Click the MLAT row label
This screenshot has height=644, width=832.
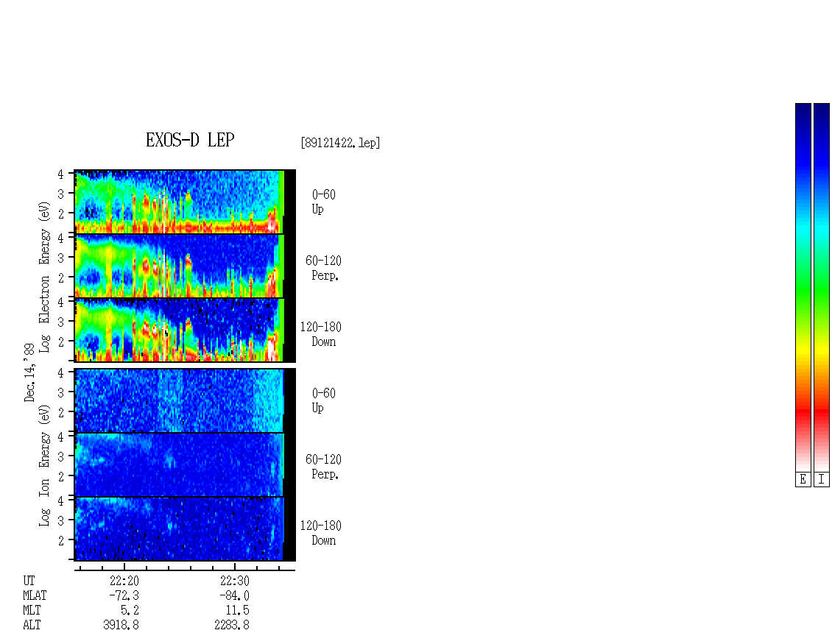click(x=35, y=595)
